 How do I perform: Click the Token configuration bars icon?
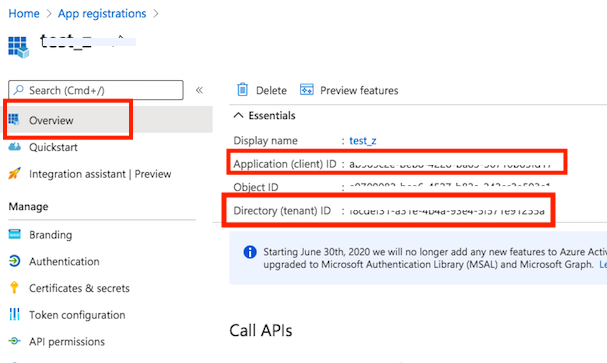14,314
